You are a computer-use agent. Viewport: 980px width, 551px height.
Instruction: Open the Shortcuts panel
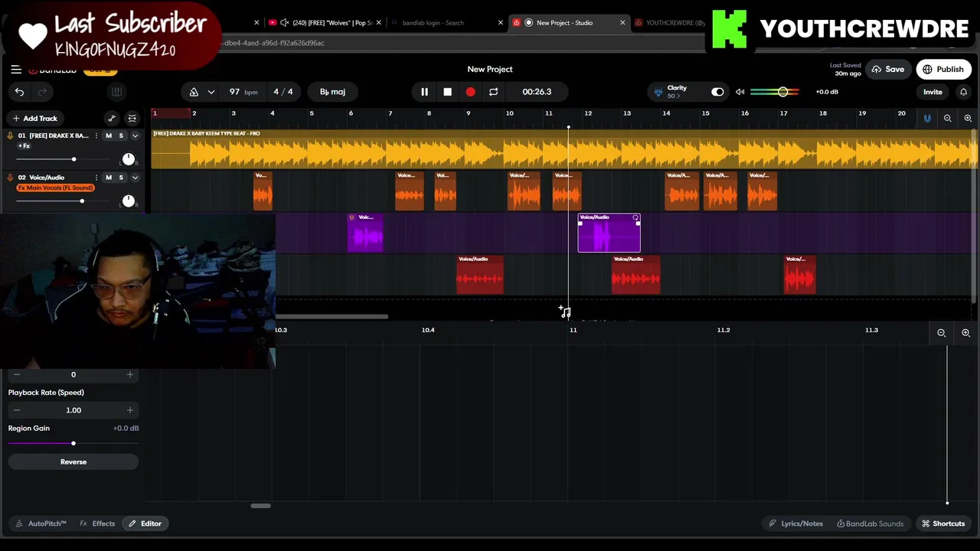tap(943, 523)
